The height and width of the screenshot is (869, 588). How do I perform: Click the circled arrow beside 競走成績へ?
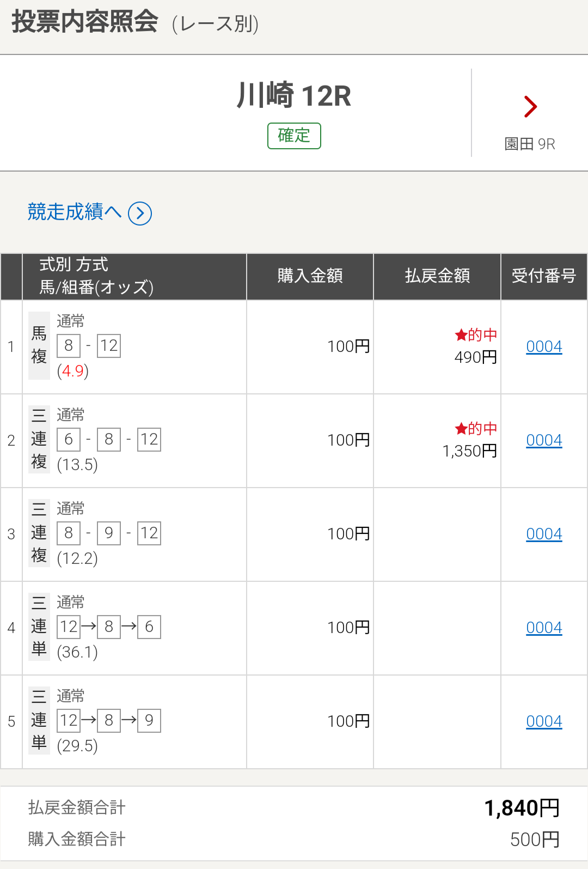click(x=140, y=213)
